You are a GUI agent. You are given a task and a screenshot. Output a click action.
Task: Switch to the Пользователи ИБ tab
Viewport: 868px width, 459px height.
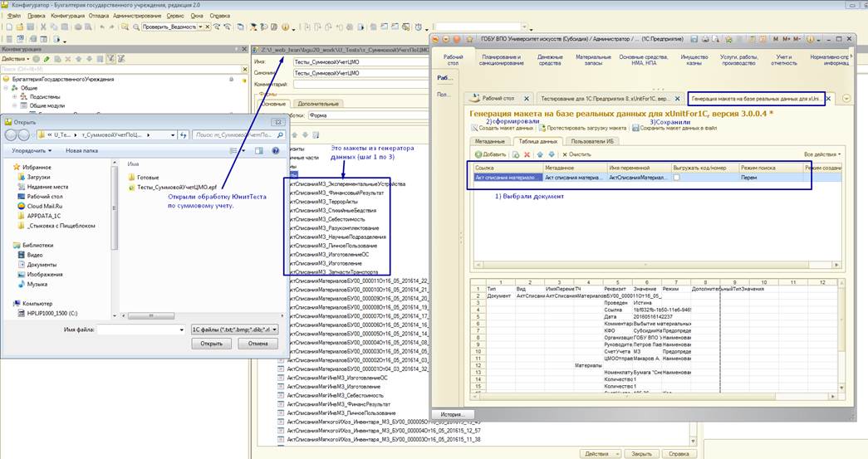pos(592,141)
